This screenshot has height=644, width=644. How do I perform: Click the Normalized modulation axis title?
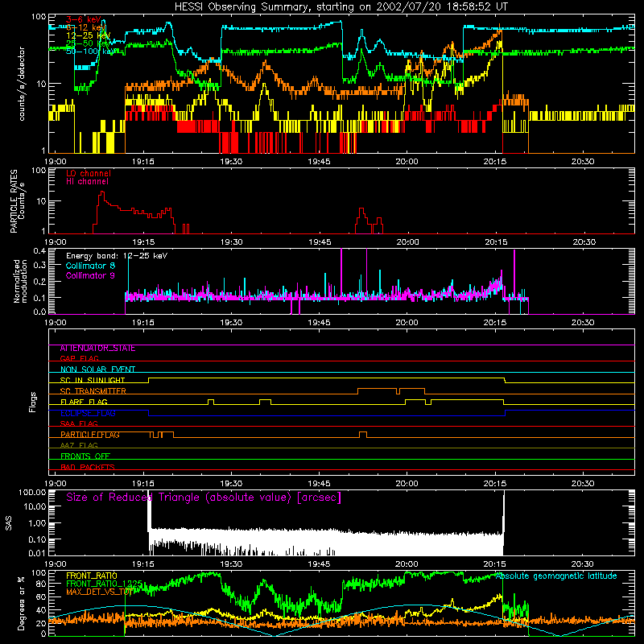pyautogui.click(x=21, y=281)
